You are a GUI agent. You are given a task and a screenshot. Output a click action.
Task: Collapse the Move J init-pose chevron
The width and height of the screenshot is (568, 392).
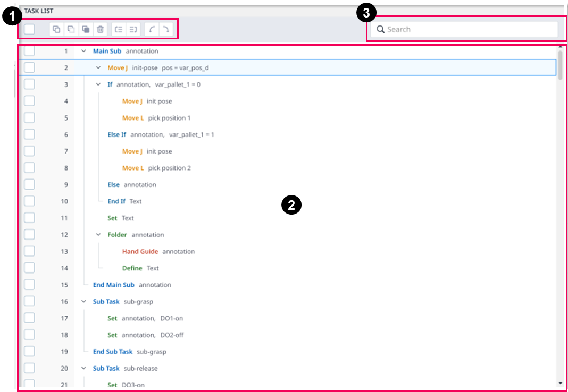coord(98,67)
